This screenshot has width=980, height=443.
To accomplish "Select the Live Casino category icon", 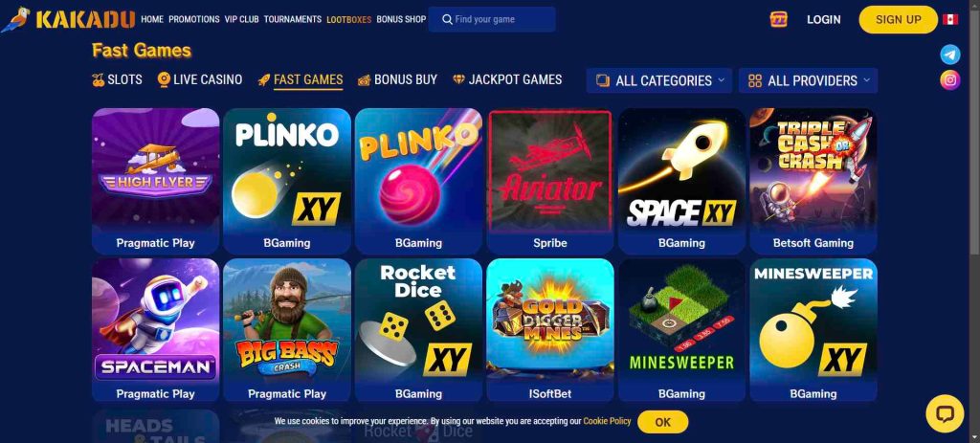I will [164, 79].
